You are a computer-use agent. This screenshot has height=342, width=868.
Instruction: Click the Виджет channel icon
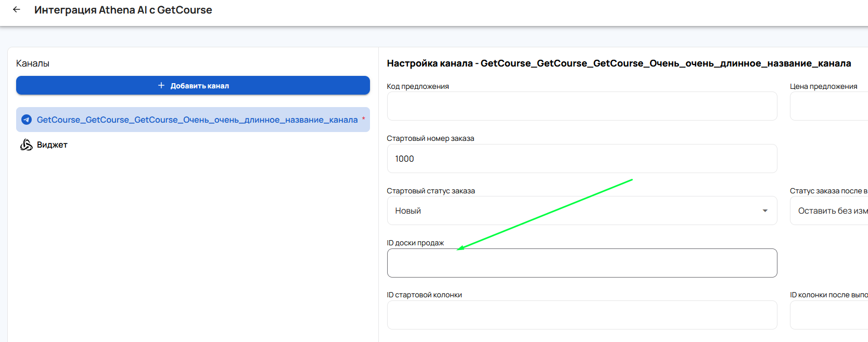[26, 145]
